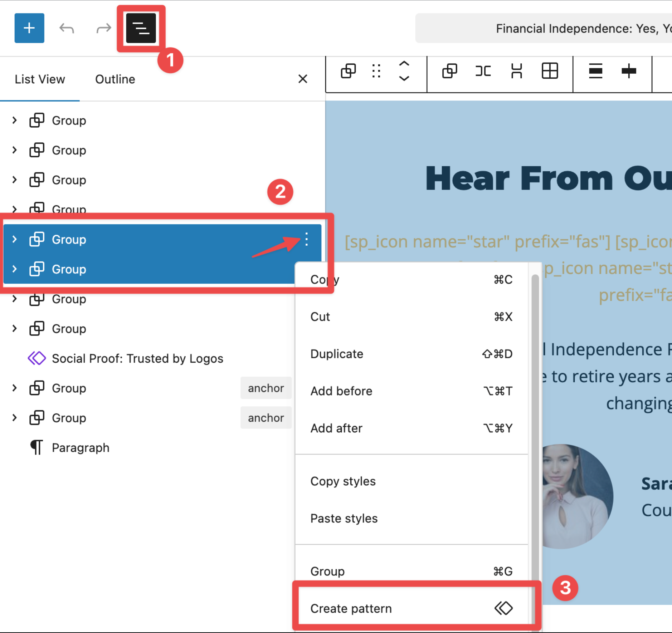This screenshot has height=633, width=672.
Task: Open the three-dot options on selected Group
Action: click(306, 239)
